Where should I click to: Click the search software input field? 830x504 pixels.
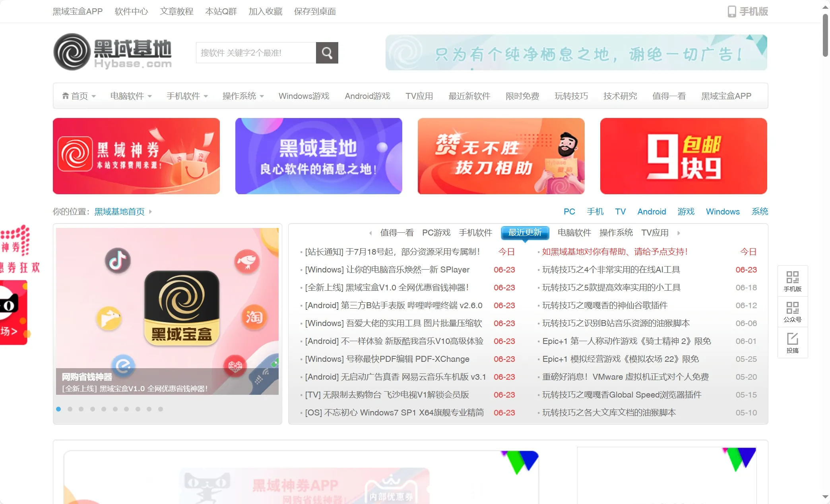coord(256,53)
